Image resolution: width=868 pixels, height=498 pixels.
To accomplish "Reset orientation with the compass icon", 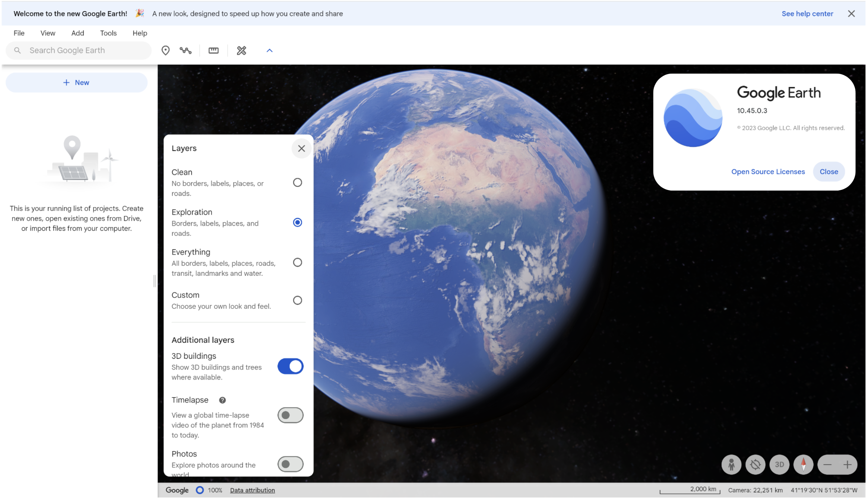I will [x=803, y=465].
